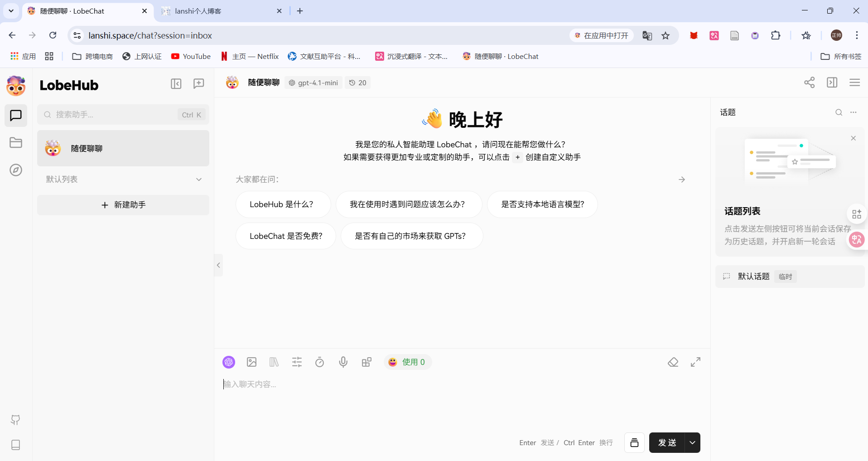Open the 所有书签 folder
This screenshot has height=461, width=868.
(x=841, y=56)
